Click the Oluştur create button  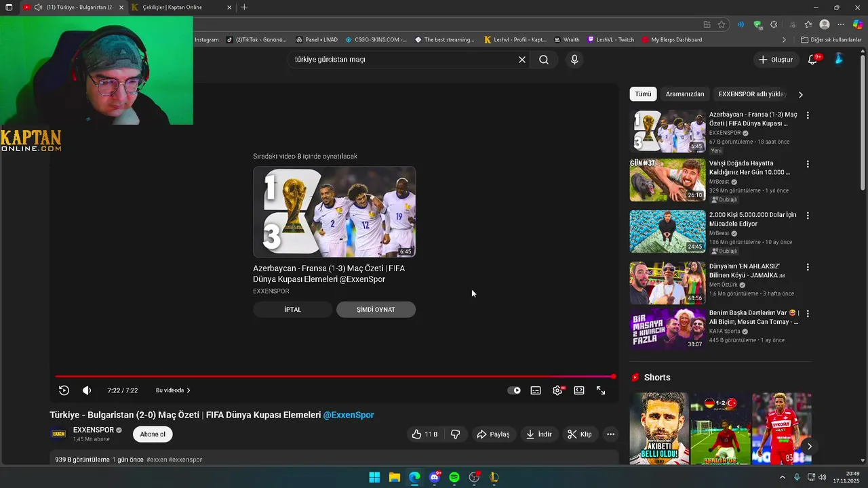[775, 60]
